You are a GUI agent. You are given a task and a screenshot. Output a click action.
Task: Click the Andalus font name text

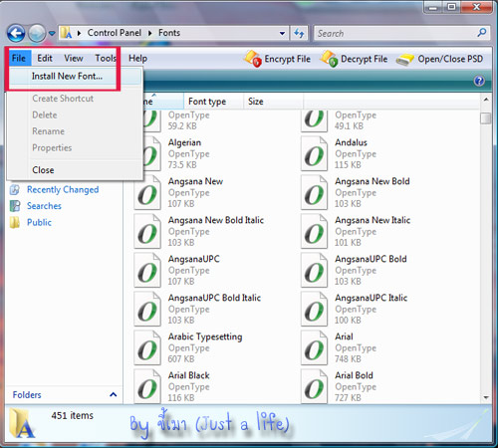pyautogui.click(x=351, y=142)
